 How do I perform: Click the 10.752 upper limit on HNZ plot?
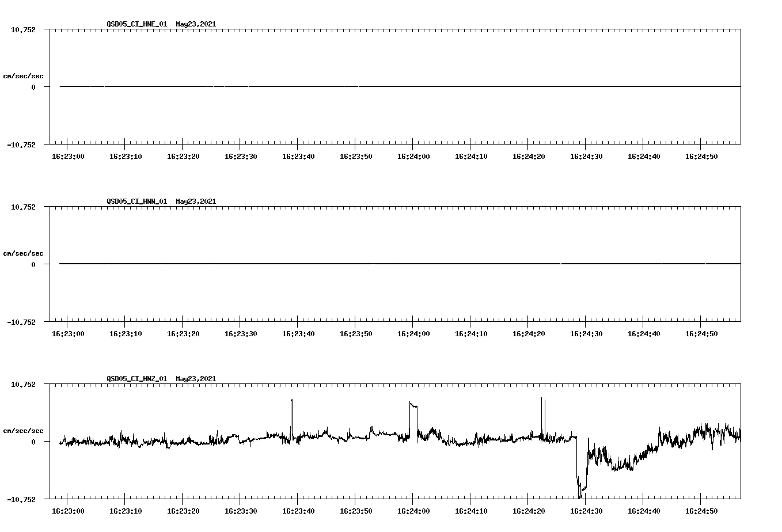[23, 384]
